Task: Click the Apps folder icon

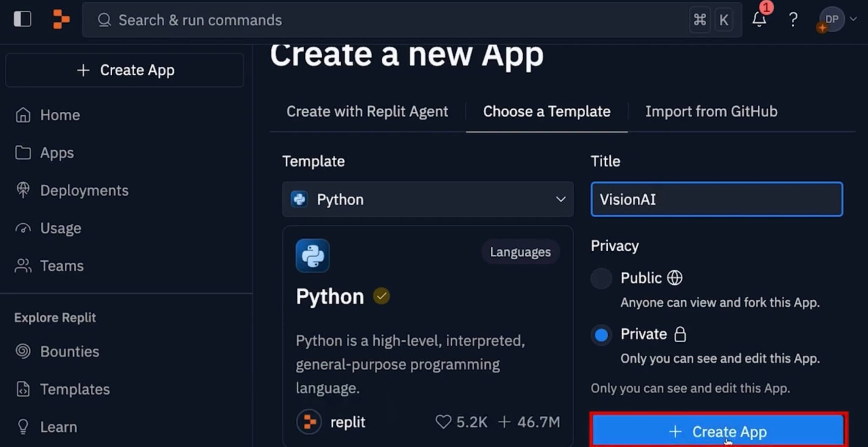Action: pyautogui.click(x=23, y=153)
